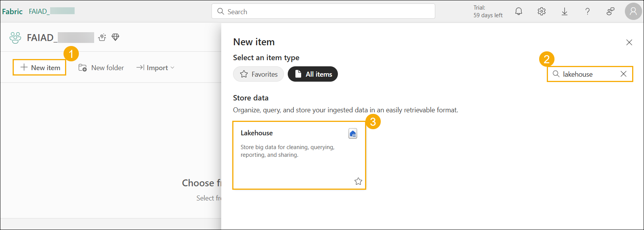Select the All items filter
Viewport: 644px width, 230px height.
313,74
